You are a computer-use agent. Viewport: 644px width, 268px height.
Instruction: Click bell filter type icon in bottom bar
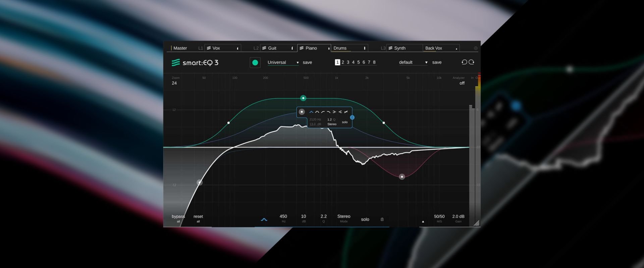[x=264, y=220]
